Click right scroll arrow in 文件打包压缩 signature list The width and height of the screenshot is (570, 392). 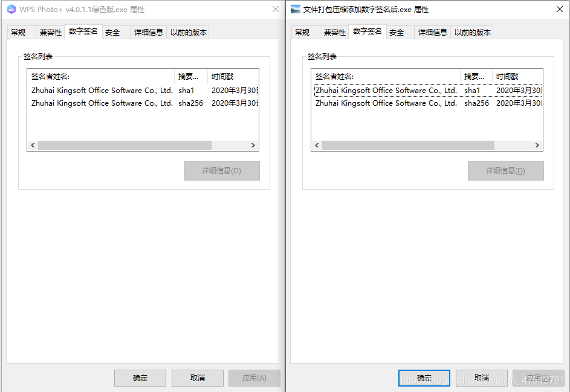coord(537,146)
